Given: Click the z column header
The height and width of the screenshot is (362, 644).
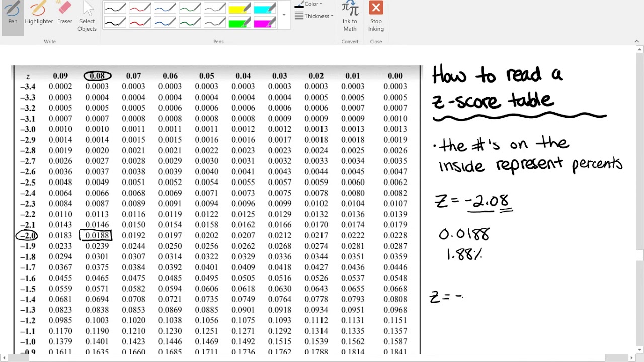Looking at the screenshot, I should (28, 77).
